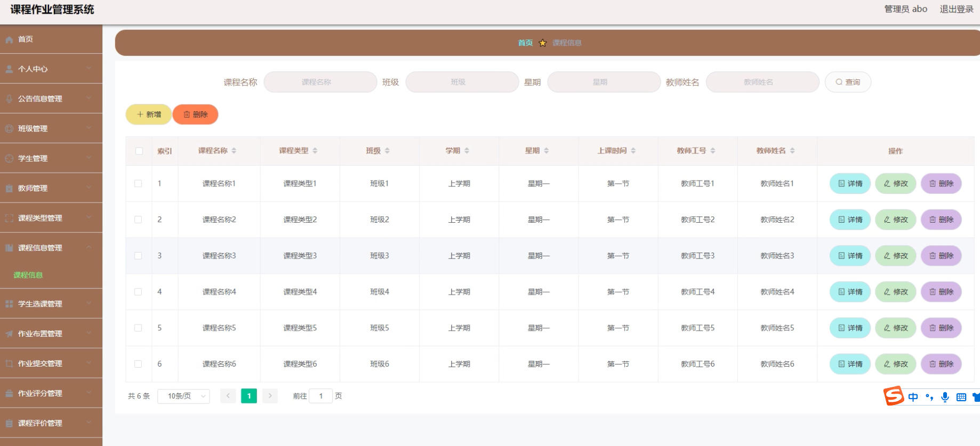This screenshot has height=446, width=980.
Task: Open the 10条/页 page size dropdown
Action: pyautogui.click(x=183, y=396)
